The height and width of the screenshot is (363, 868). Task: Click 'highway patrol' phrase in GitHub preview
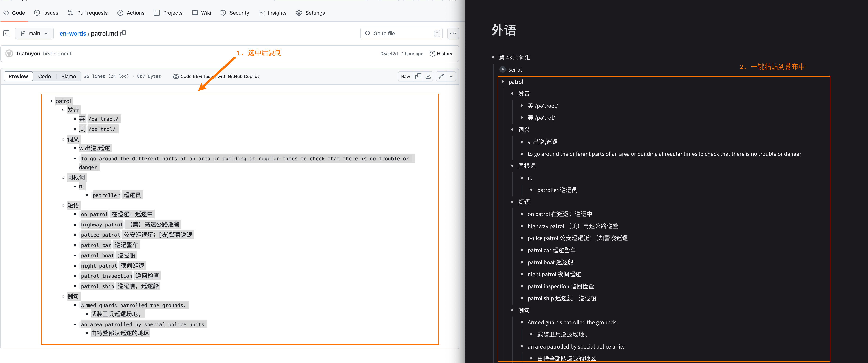[102, 224]
